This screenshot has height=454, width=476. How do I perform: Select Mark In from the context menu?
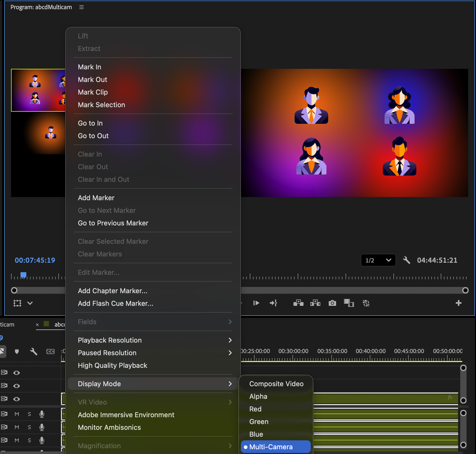pyautogui.click(x=89, y=67)
